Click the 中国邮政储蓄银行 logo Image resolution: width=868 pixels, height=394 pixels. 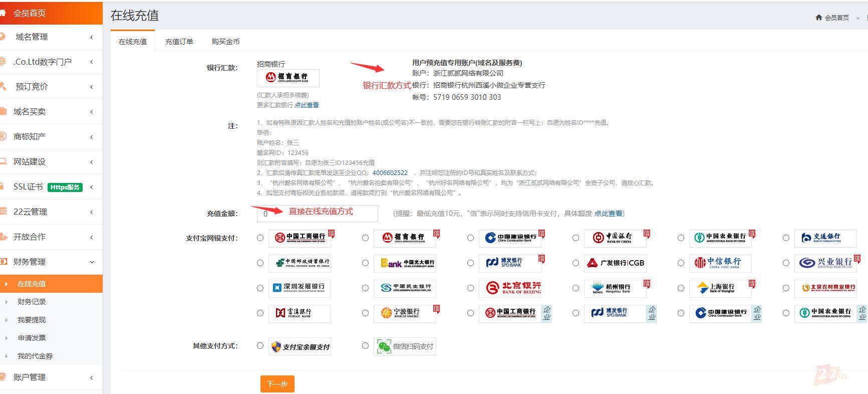pyautogui.click(x=300, y=263)
